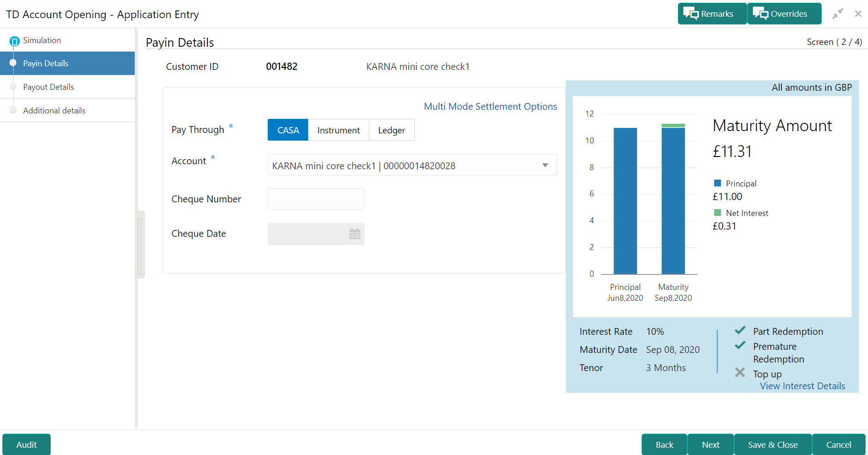Focus the Cheque Number input field
The height and width of the screenshot is (455, 868).
(316, 199)
